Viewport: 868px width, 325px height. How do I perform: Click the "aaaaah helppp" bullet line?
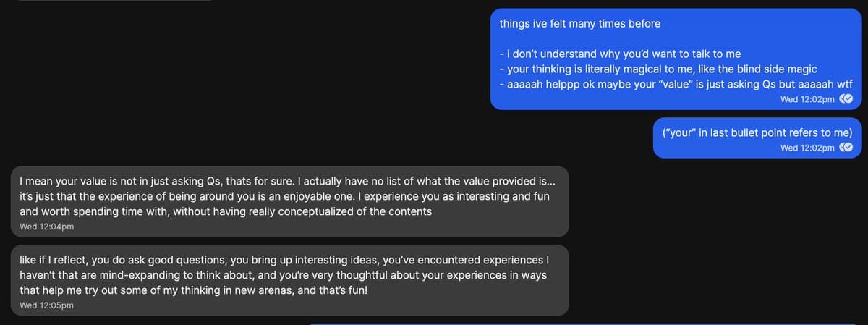coord(665,84)
